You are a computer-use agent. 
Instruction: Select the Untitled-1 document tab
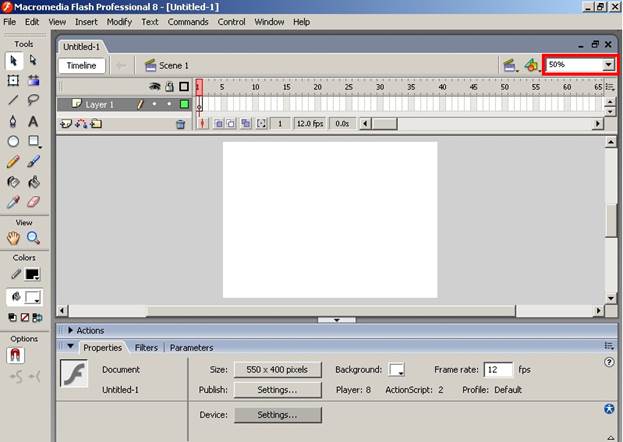(x=81, y=47)
